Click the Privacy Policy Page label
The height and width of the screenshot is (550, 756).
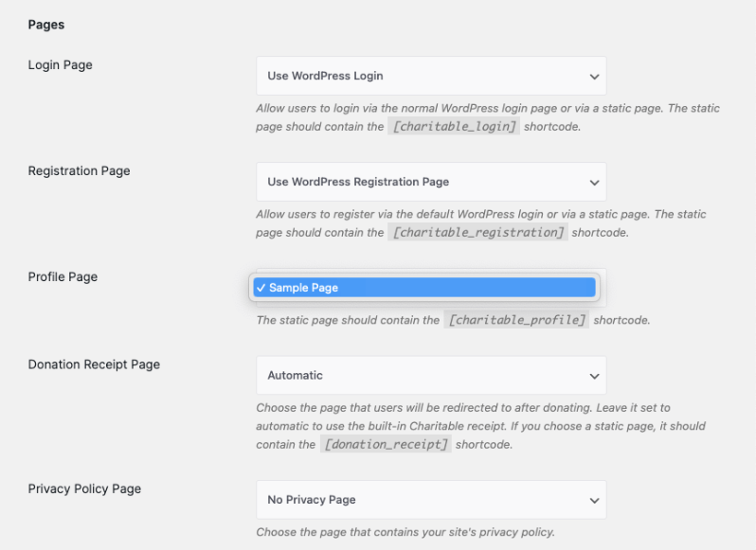[x=84, y=488]
